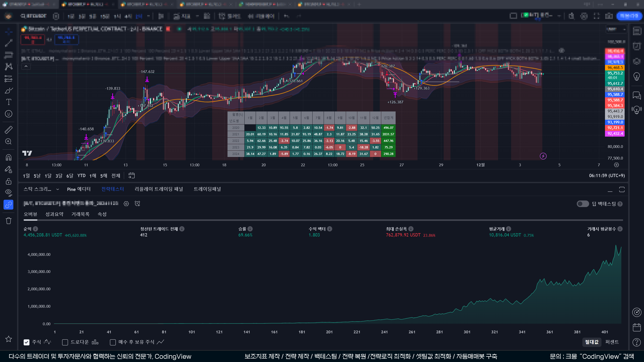Screen dimensions: 644x362
Task: Click the Magnet mode icon
Action: pyautogui.click(x=9, y=157)
